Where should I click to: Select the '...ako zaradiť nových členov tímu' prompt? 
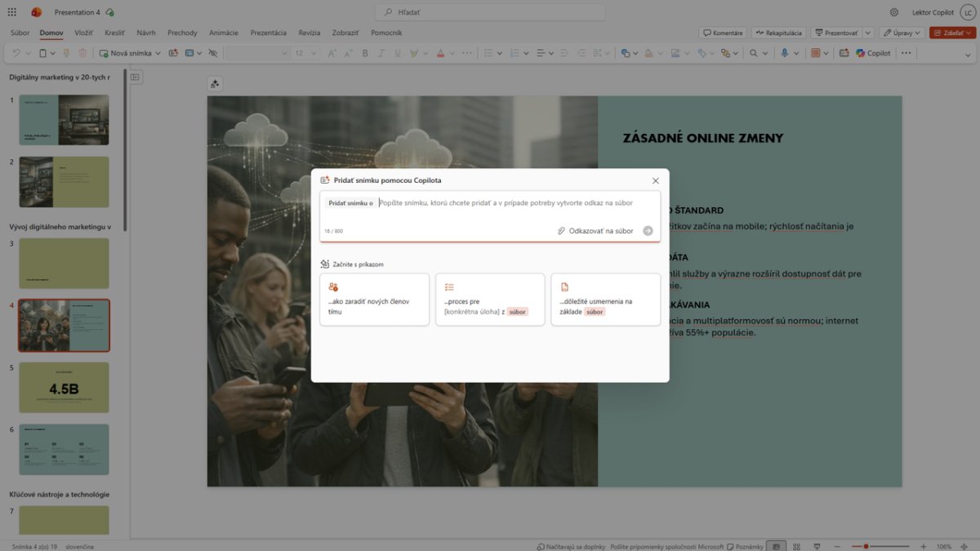[374, 300]
